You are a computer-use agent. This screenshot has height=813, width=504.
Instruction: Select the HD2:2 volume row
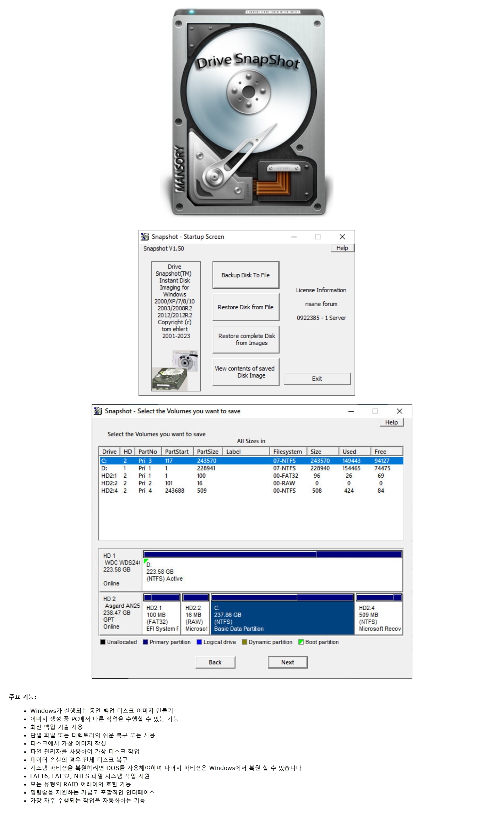251,483
